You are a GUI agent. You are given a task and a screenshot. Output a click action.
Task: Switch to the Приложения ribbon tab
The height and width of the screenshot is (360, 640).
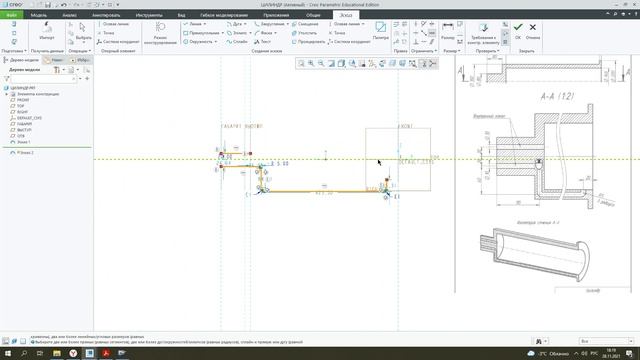click(x=276, y=15)
